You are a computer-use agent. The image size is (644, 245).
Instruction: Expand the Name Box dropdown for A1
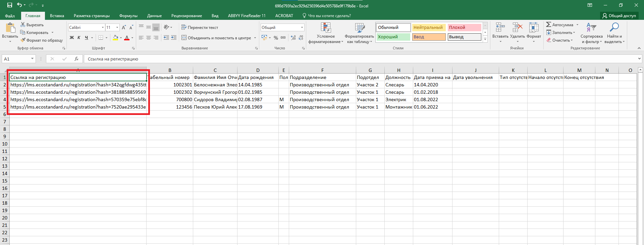pyautogui.click(x=32, y=59)
